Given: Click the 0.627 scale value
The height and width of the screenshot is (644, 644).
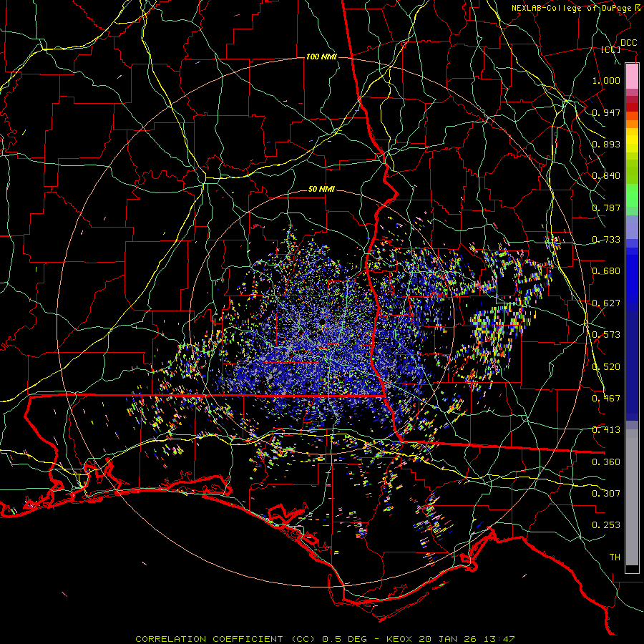Looking at the screenshot, I should pos(606,303).
